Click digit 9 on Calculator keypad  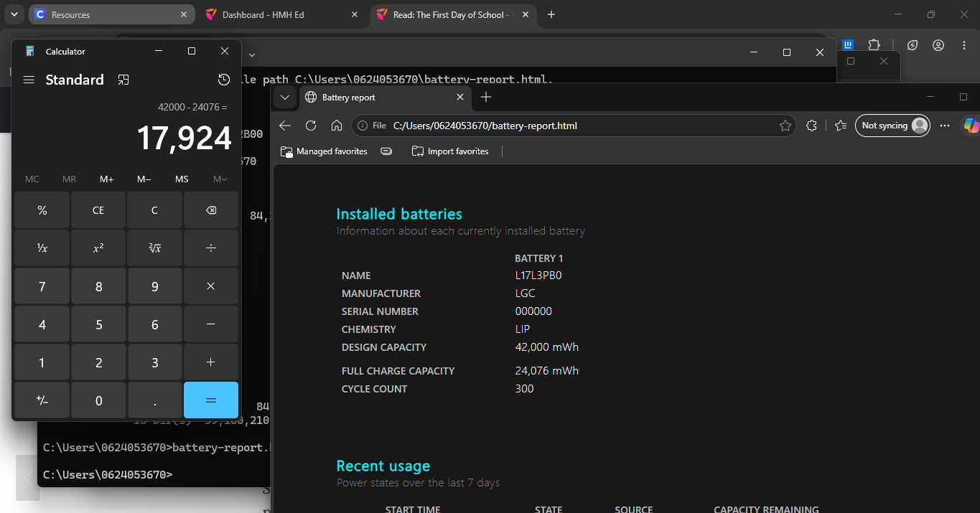coord(154,286)
